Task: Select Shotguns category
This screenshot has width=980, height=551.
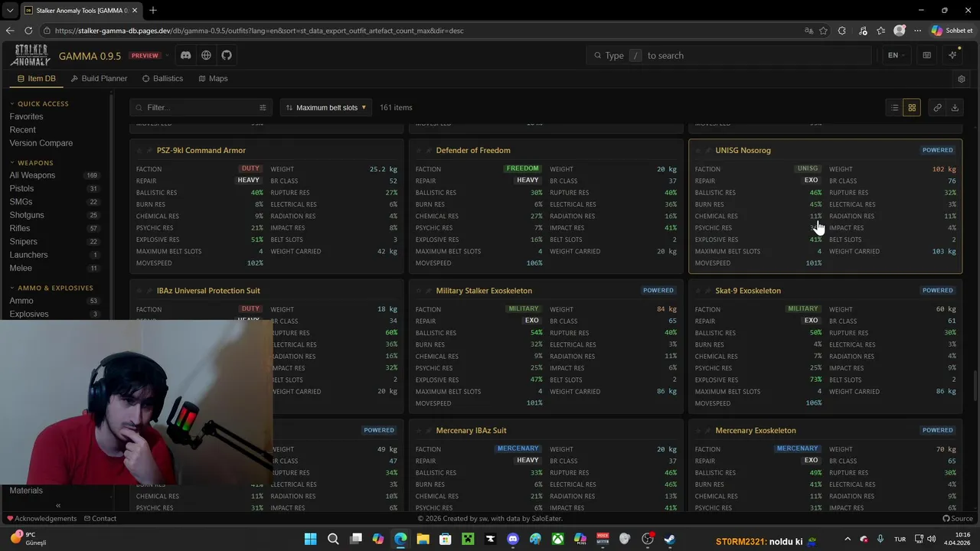Action: [54, 215]
